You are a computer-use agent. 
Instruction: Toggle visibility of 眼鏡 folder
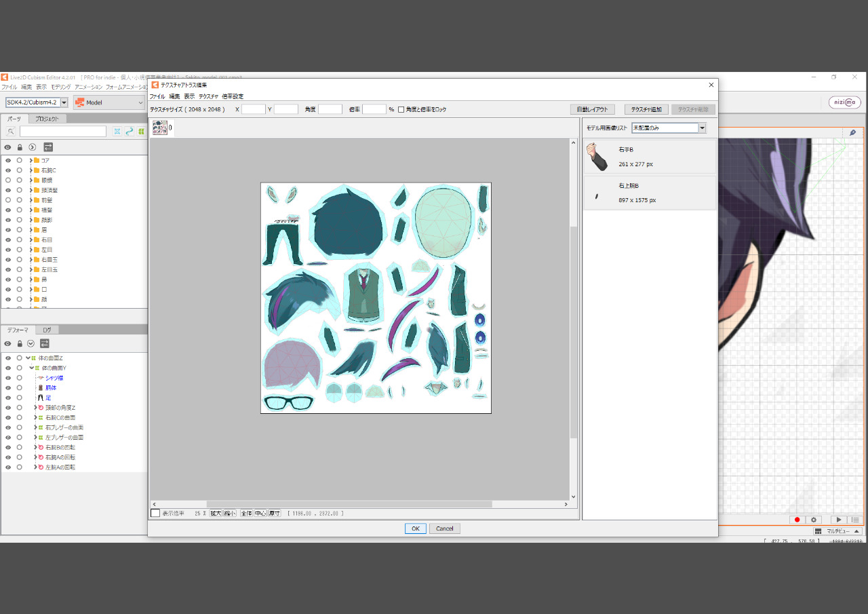(x=8, y=180)
